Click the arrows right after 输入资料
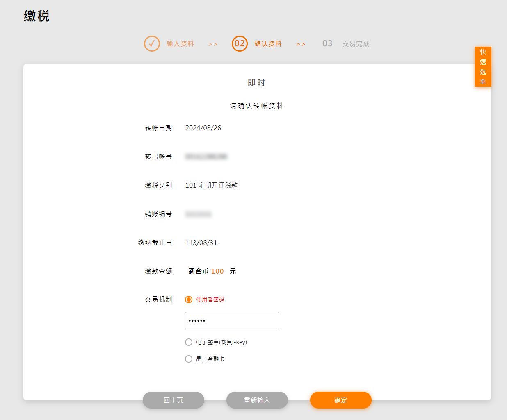The width and height of the screenshot is (507, 420). [212, 44]
